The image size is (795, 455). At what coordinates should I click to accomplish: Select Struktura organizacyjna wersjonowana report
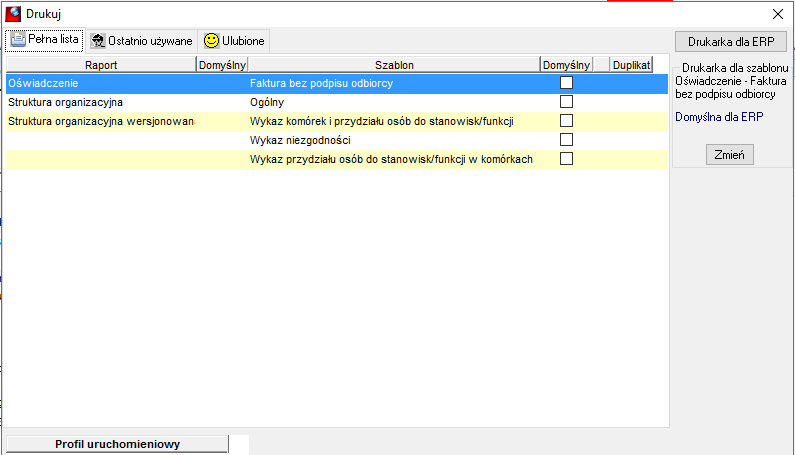101,121
